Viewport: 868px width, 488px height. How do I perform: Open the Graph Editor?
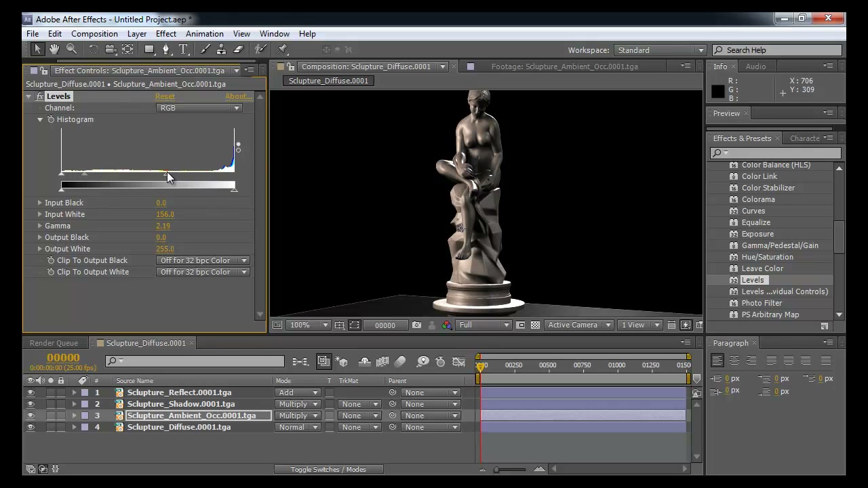tap(459, 362)
